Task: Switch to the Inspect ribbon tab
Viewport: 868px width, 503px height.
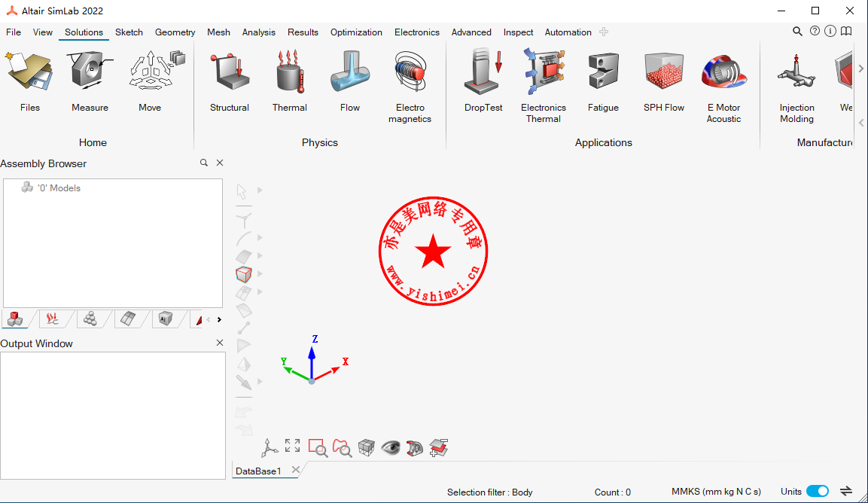Action: [x=518, y=32]
